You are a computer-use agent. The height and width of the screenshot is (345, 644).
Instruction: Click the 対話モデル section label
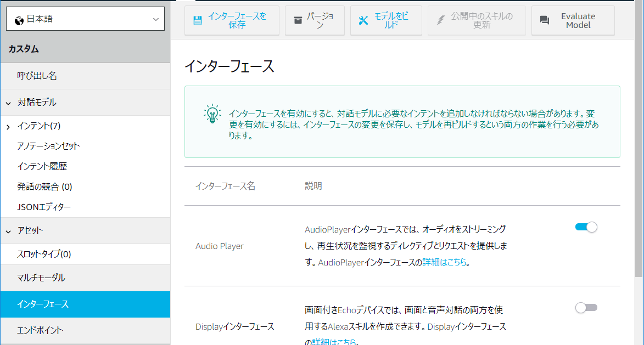point(37,103)
